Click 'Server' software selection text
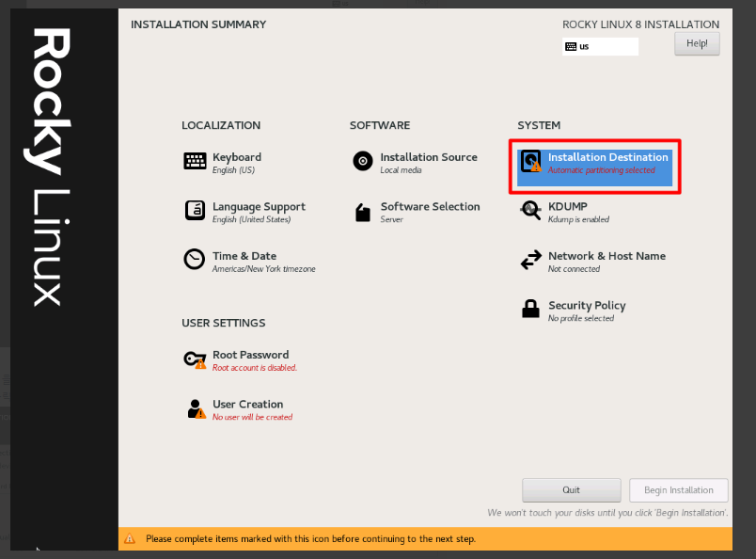This screenshot has height=559, width=756. [391, 219]
